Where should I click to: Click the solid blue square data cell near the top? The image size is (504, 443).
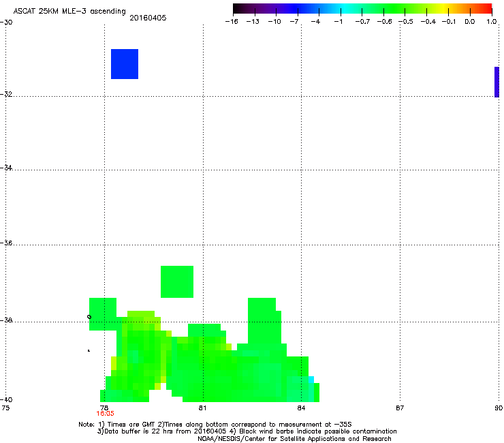125,64
